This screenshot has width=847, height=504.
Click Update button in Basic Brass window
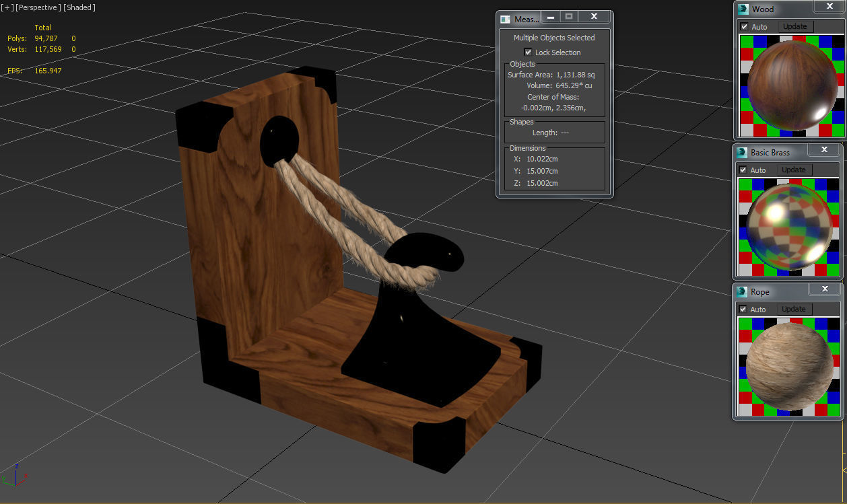[794, 170]
